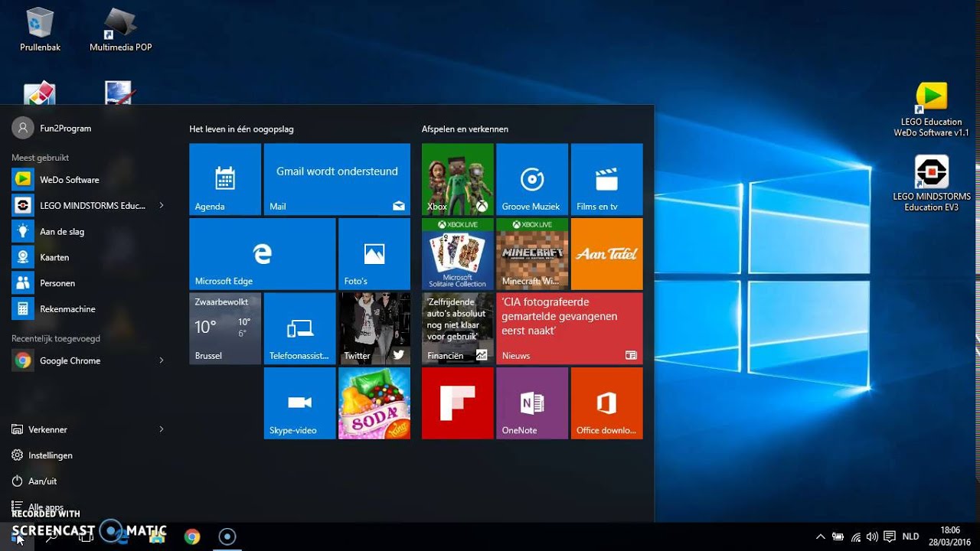This screenshot has height=551, width=980.
Task: Open the Films en tv tile
Action: tap(607, 179)
